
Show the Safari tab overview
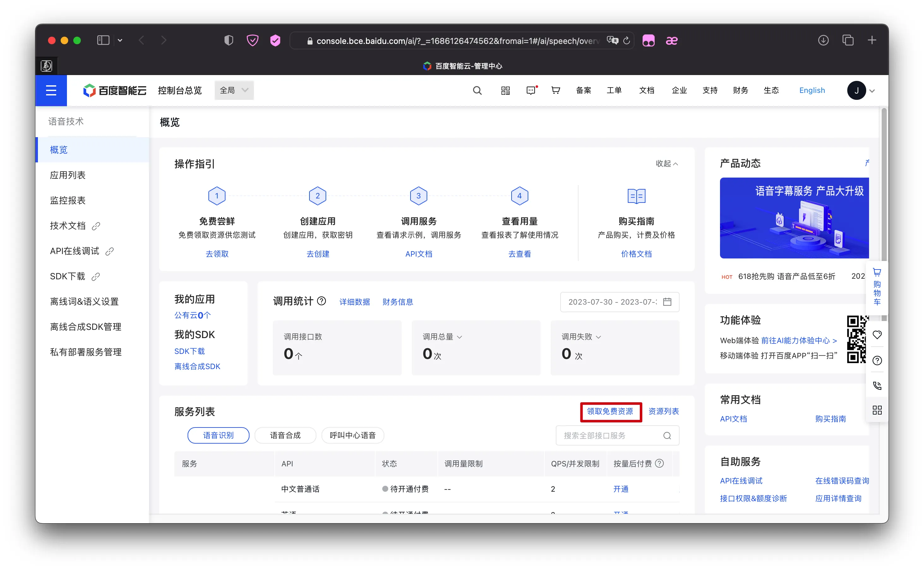click(848, 40)
